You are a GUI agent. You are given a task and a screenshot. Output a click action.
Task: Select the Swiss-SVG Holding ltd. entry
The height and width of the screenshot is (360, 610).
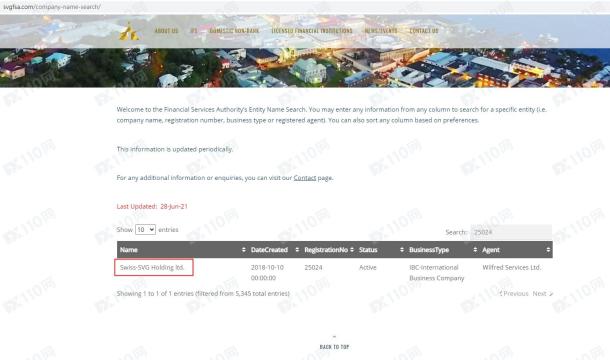click(x=152, y=268)
